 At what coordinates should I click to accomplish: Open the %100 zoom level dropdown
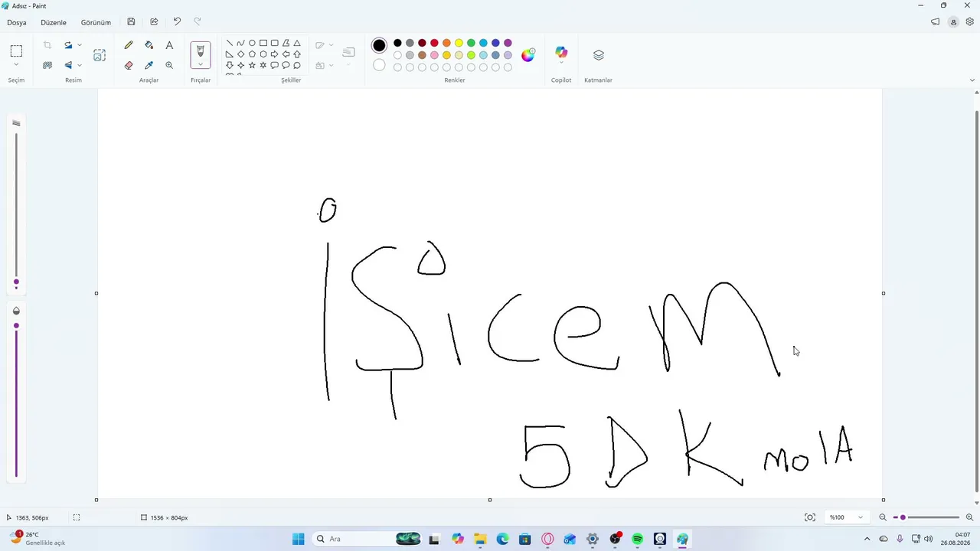845,517
